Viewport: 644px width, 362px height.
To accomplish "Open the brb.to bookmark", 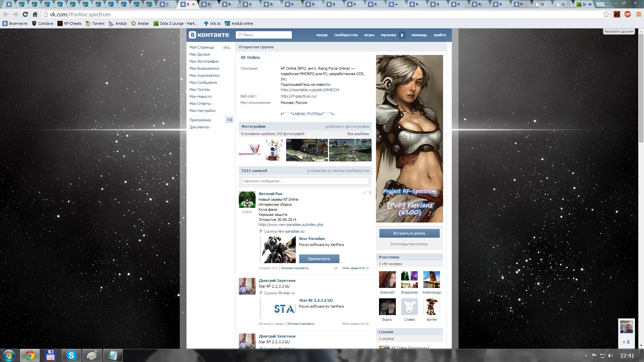I will (x=212, y=23).
